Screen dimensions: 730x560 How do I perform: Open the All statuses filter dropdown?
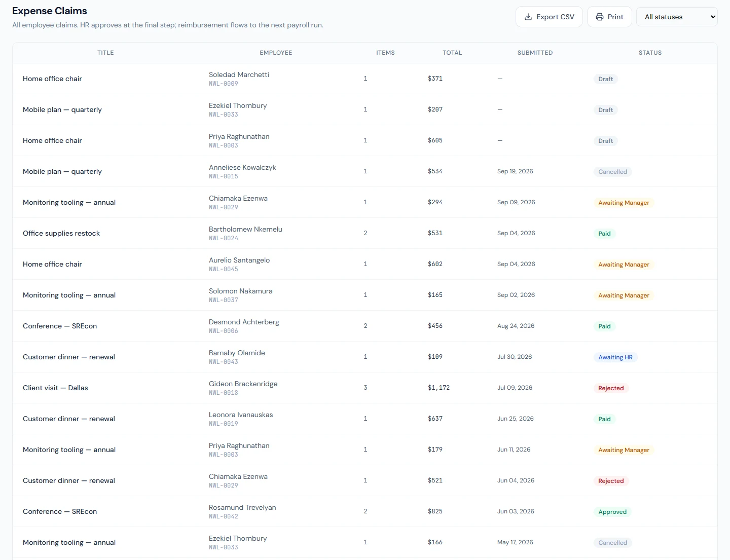(x=677, y=17)
